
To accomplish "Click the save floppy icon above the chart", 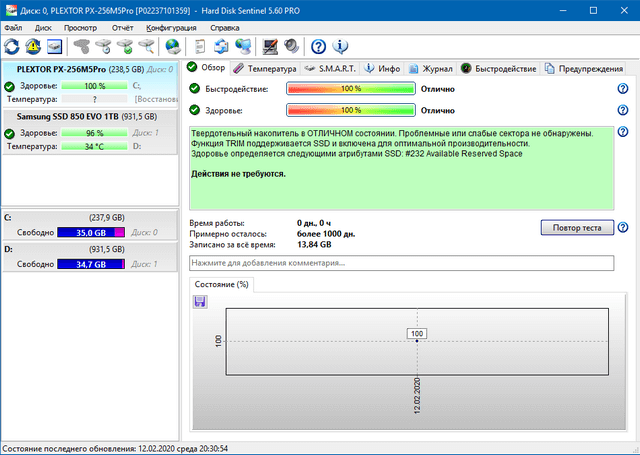I will point(200,301).
